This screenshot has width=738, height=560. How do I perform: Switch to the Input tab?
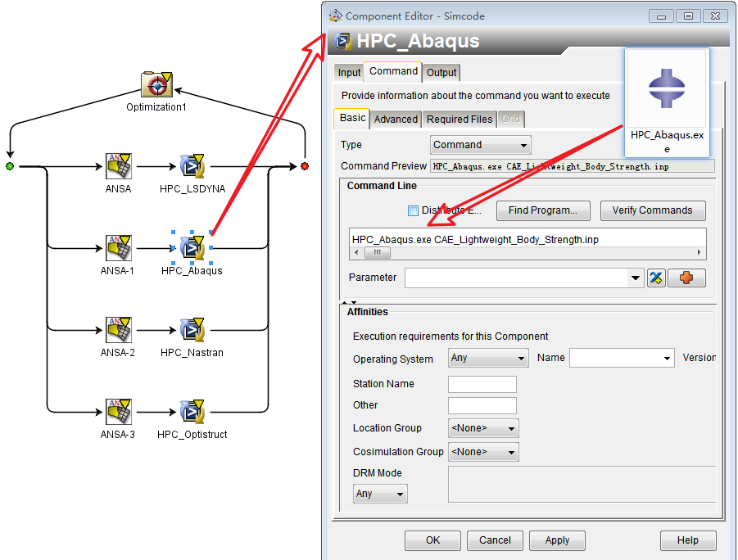click(349, 73)
